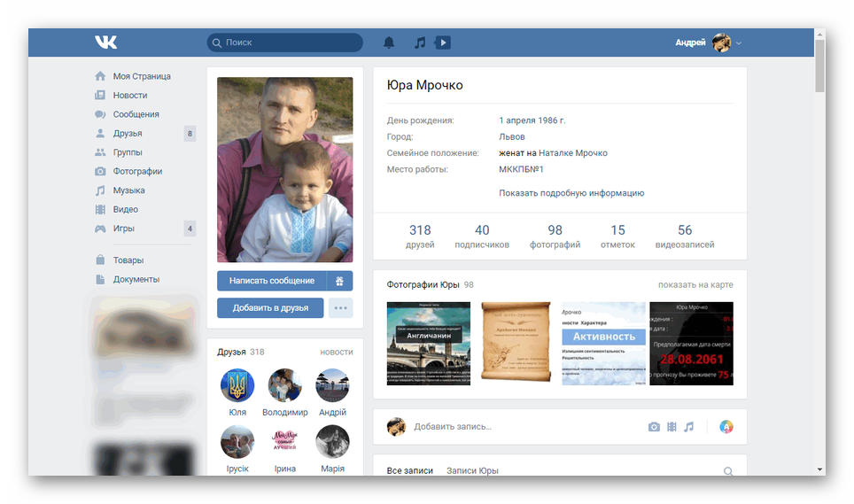
Task: Open Сообщения in the left menu
Action: click(x=136, y=114)
